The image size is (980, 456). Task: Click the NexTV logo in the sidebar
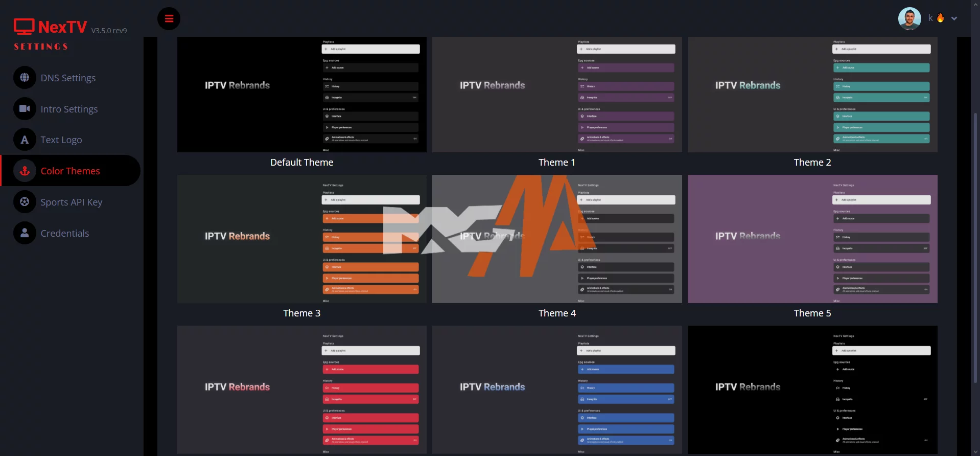(x=51, y=27)
